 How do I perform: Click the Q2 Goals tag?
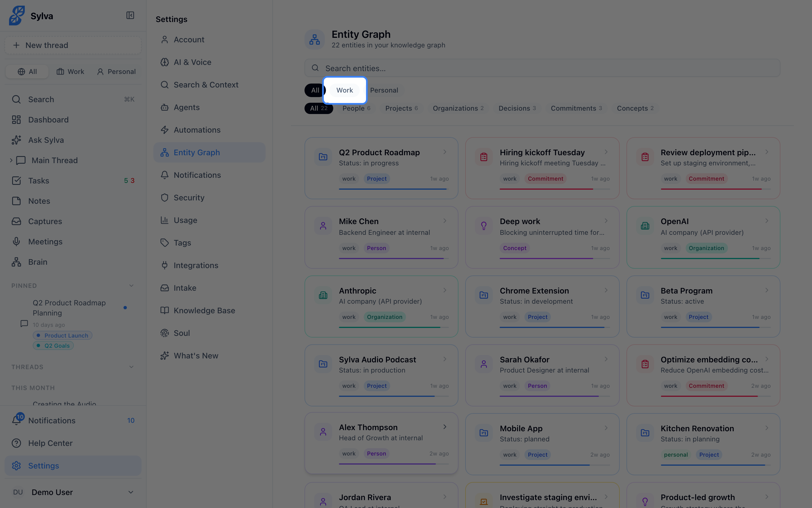pos(53,346)
